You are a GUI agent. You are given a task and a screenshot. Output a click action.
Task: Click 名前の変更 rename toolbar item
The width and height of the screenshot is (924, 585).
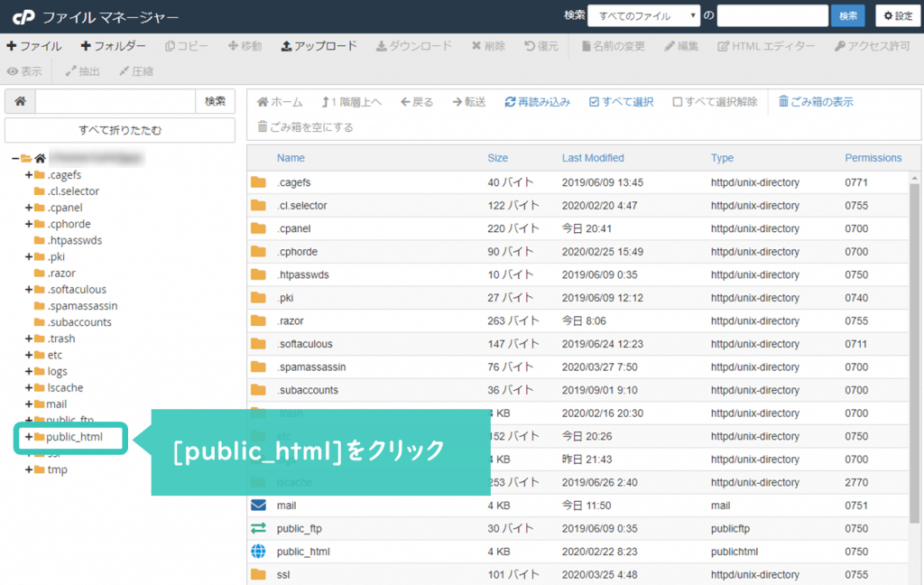pos(613,46)
